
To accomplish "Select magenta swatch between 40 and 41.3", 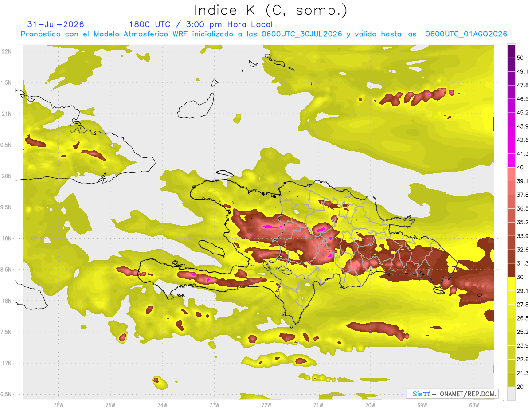I will pos(511,160).
